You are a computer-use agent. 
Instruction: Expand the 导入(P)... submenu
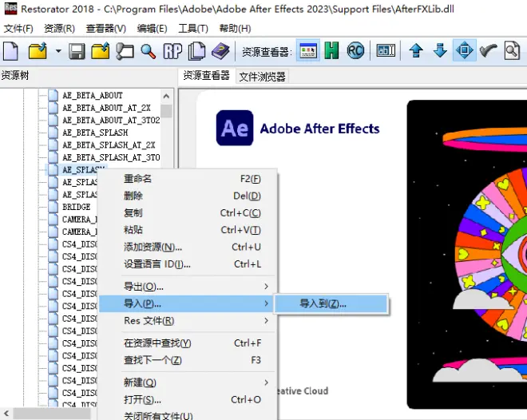coord(188,303)
